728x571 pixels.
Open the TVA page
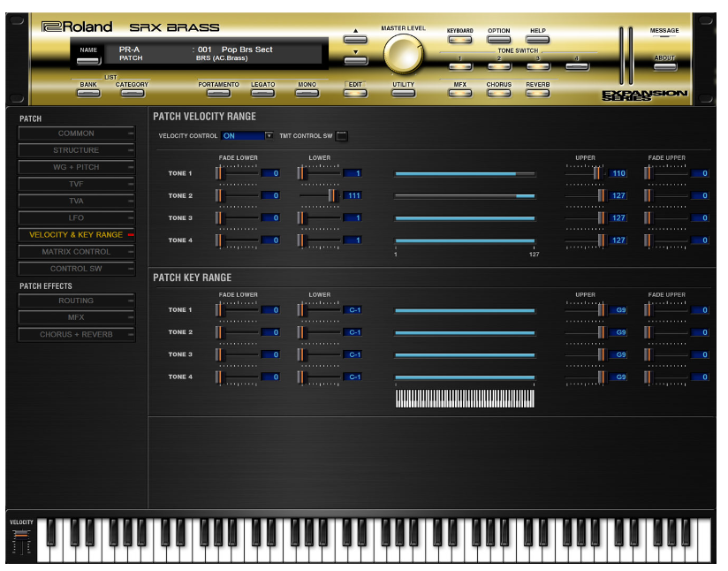pyautogui.click(x=77, y=201)
